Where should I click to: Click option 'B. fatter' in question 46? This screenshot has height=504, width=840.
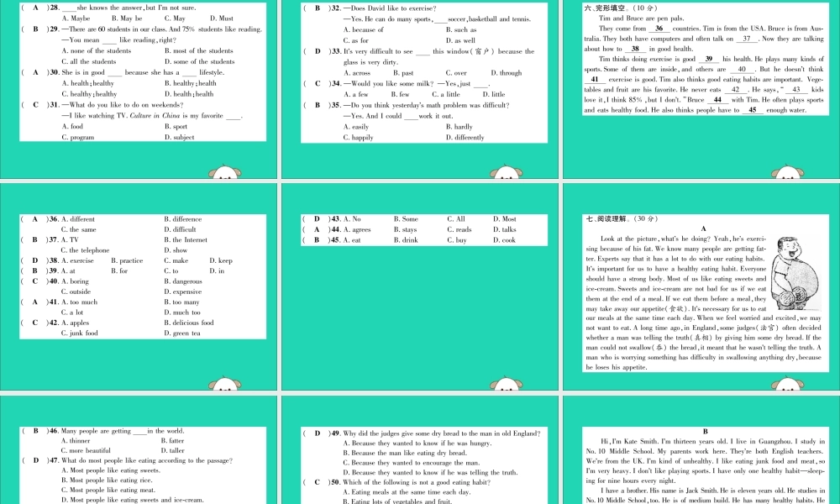(172, 441)
